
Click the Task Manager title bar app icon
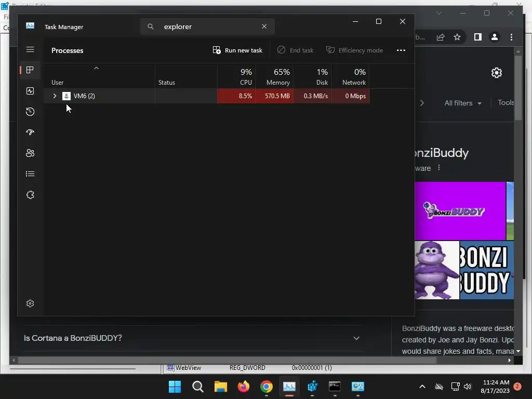[x=30, y=25]
